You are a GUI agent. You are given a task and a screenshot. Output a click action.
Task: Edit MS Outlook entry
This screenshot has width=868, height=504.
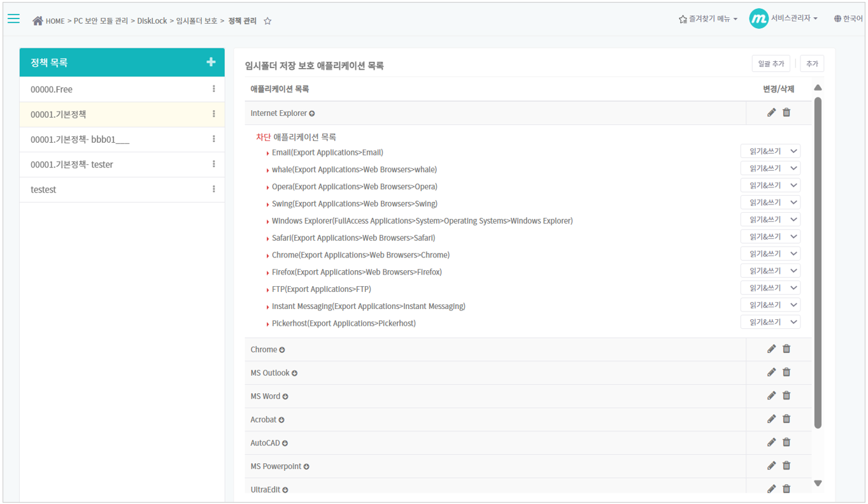(x=771, y=372)
